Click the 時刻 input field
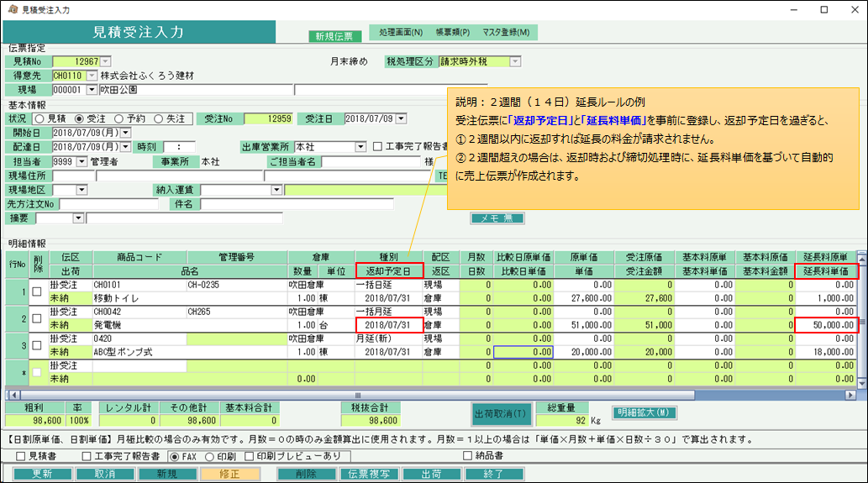 [x=179, y=147]
